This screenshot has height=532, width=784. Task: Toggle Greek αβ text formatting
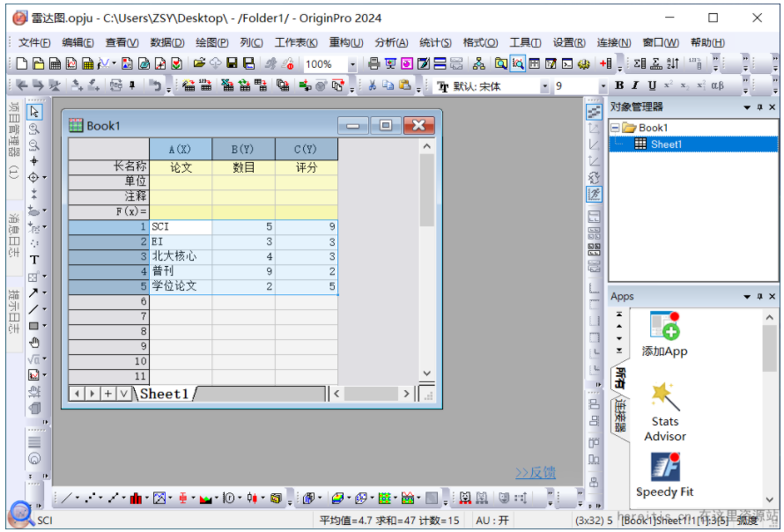pyautogui.click(x=718, y=85)
